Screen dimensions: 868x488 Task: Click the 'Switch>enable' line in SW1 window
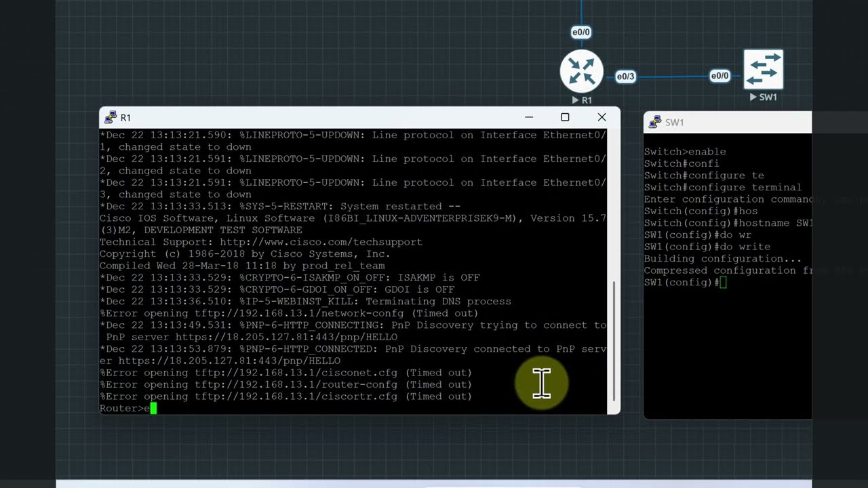[x=685, y=152]
